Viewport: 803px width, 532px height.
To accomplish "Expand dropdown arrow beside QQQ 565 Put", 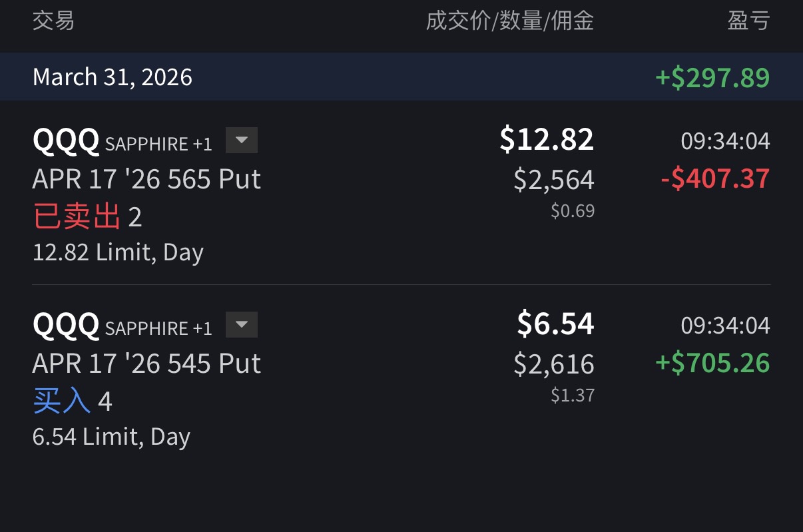I will click(x=241, y=140).
